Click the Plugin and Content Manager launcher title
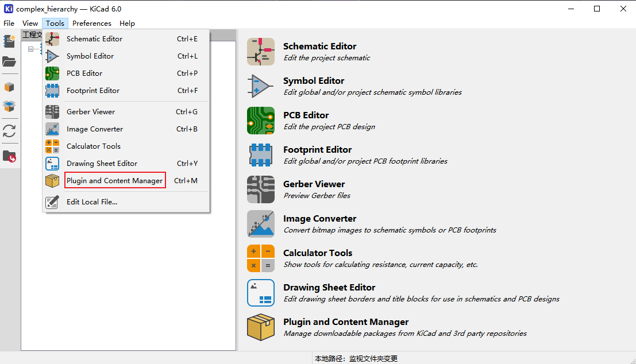Screen dimensions: 636x364 click(346, 322)
